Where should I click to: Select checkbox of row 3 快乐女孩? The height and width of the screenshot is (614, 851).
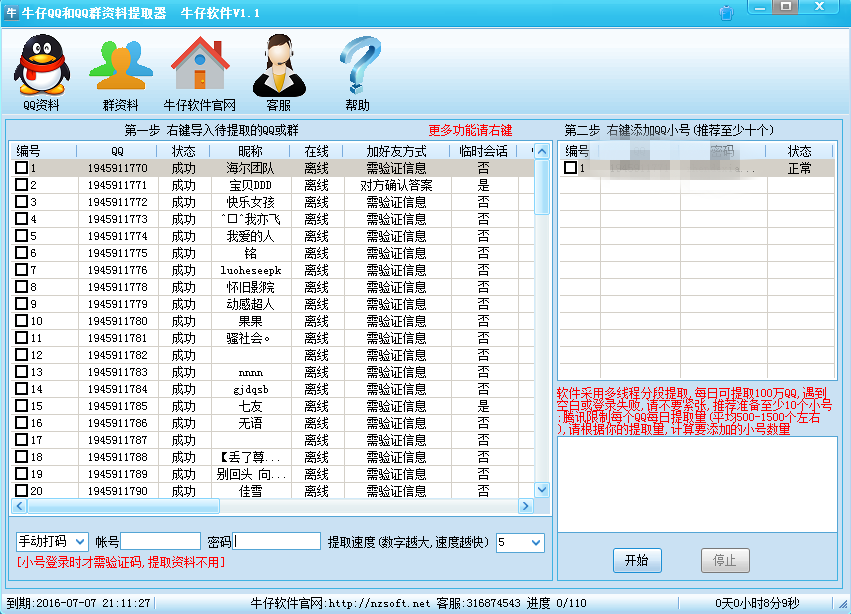21,202
